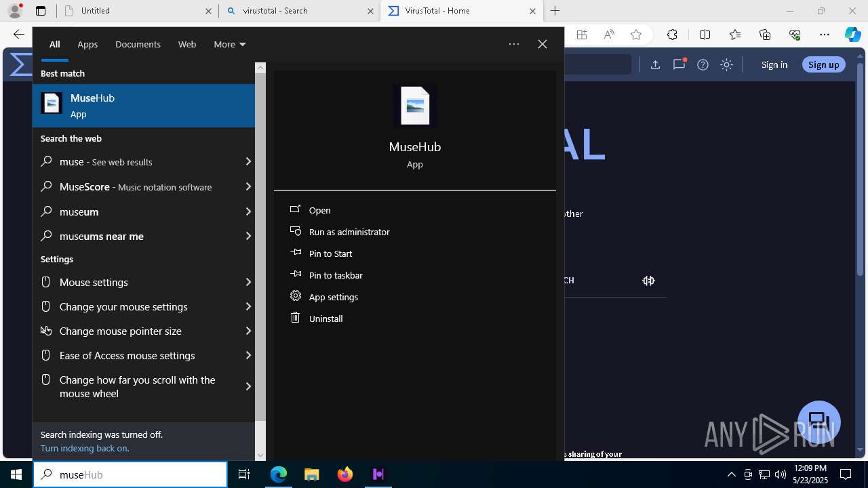
Task: Expand Mouse settings chevron
Action: tap(248, 282)
